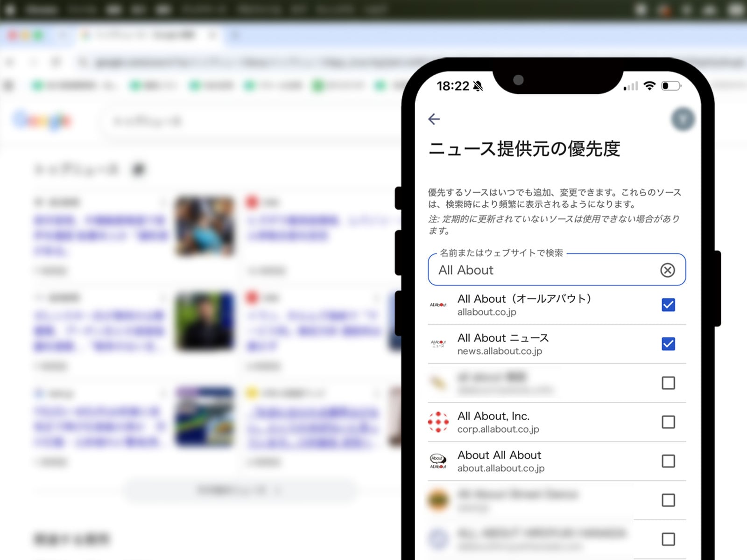Tap the allabout.co.jp source logo
The height and width of the screenshot is (560, 747).
pos(438,305)
